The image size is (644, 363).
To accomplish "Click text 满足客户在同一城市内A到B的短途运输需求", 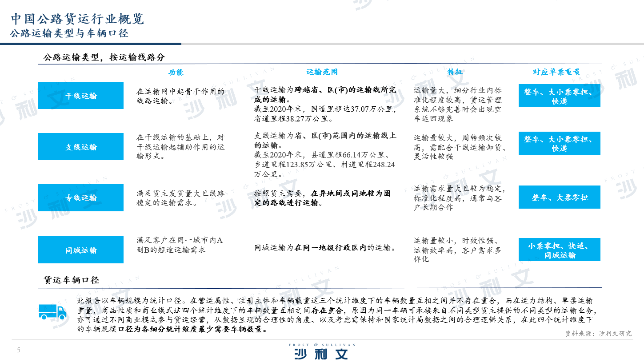I will click(180, 245).
